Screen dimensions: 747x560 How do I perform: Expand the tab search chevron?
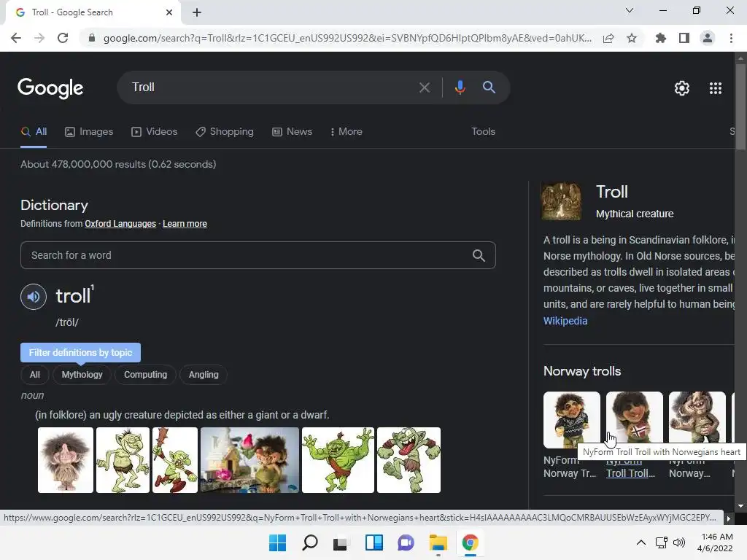click(630, 10)
